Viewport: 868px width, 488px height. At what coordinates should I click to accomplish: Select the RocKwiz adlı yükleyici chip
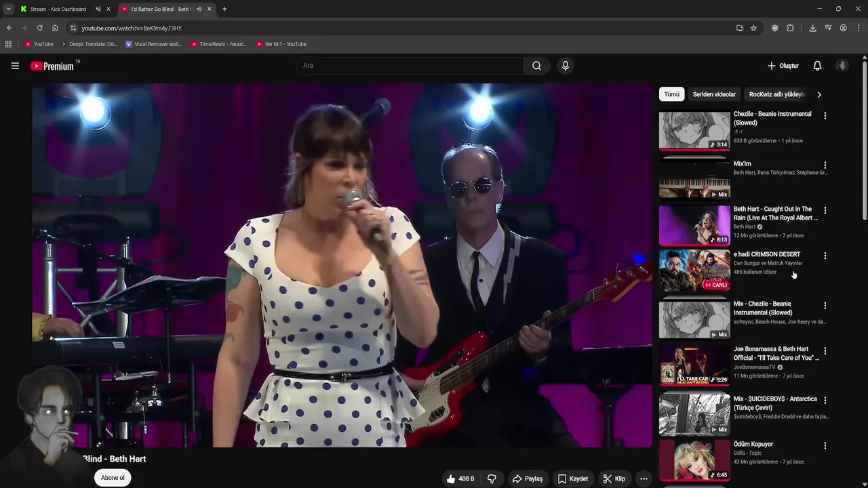click(777, 94)
